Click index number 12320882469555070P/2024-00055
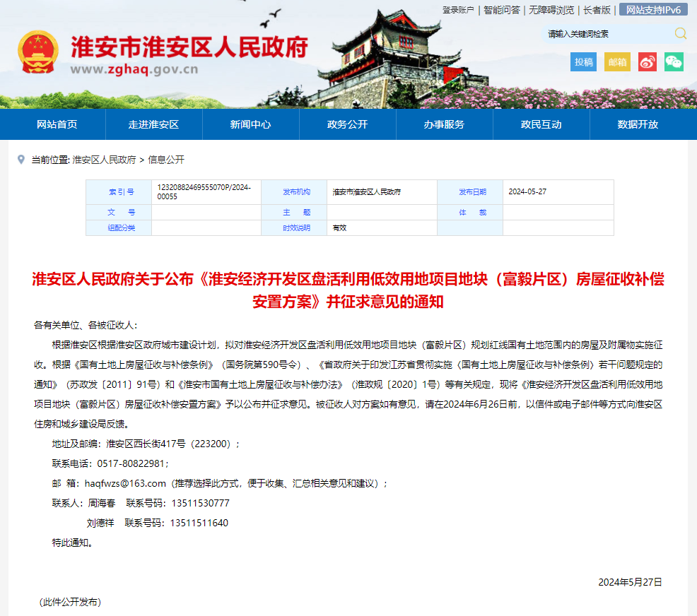This screenshot has height=616, width=697. [204, 192]
